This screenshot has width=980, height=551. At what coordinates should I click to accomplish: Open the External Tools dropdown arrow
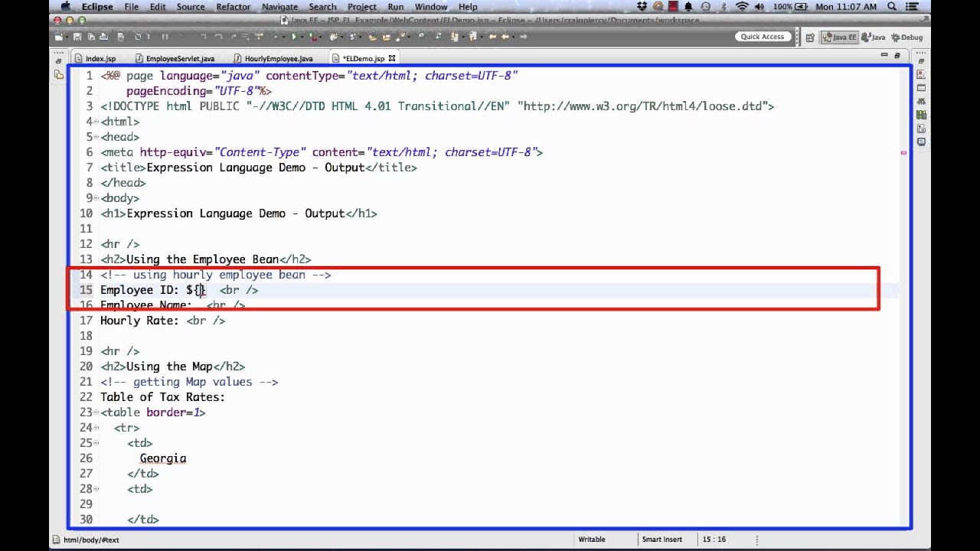[x=321, y=37]
